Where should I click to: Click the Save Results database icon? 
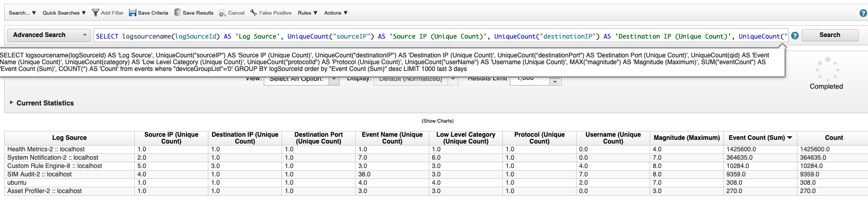click(178, 13)
